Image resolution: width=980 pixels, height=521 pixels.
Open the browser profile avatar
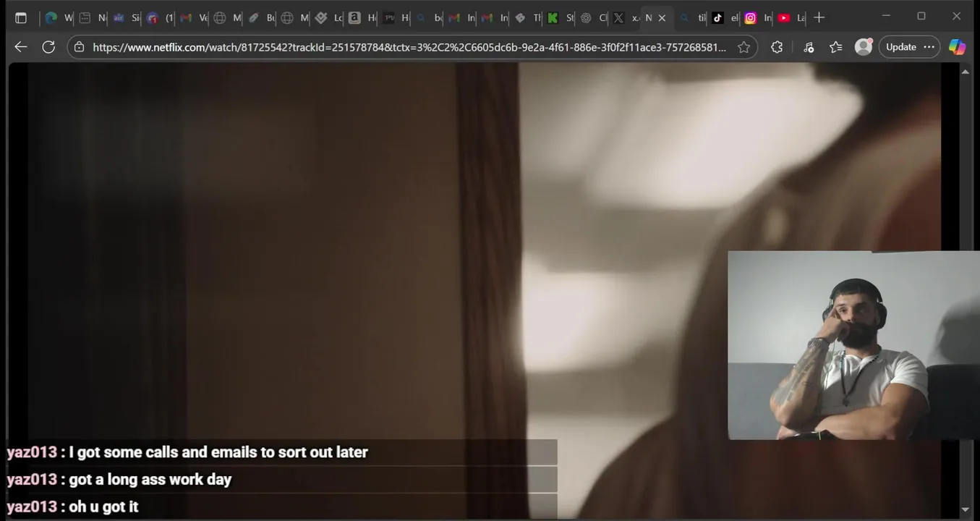[x=864, y=47]
